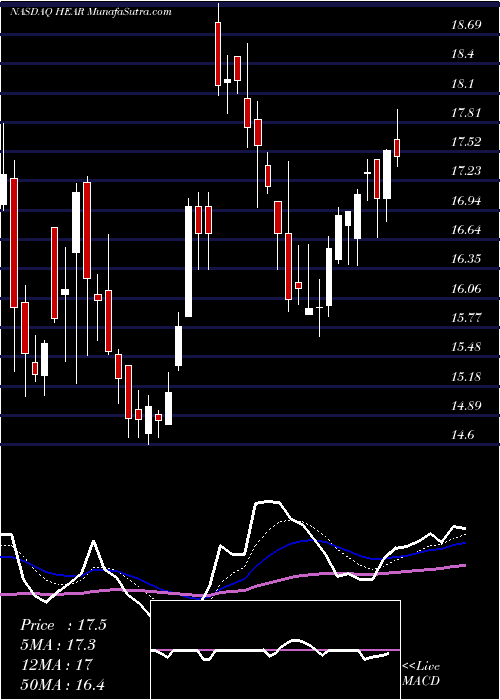This screenshot has width=500, height=700.
Task: Click the 16.35 price axis label
Action: 466,259
